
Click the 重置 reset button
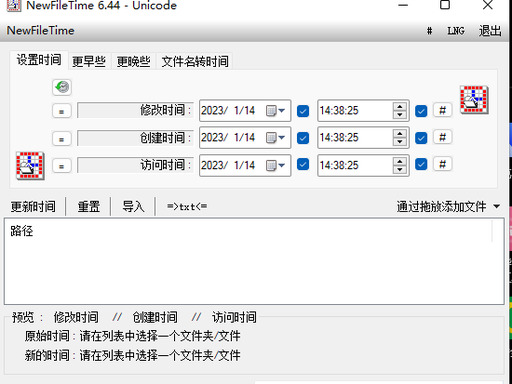click(x=89, y=207)
